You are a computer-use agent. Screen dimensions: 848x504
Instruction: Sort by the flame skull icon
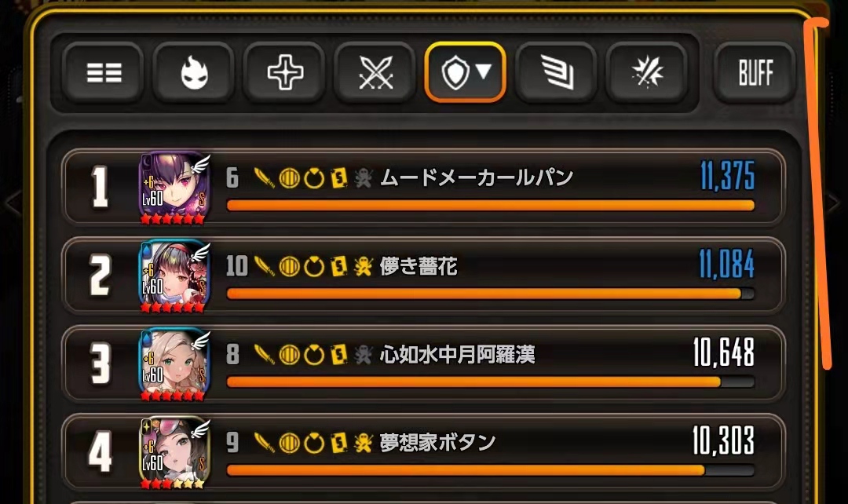[x=194, y=72]
